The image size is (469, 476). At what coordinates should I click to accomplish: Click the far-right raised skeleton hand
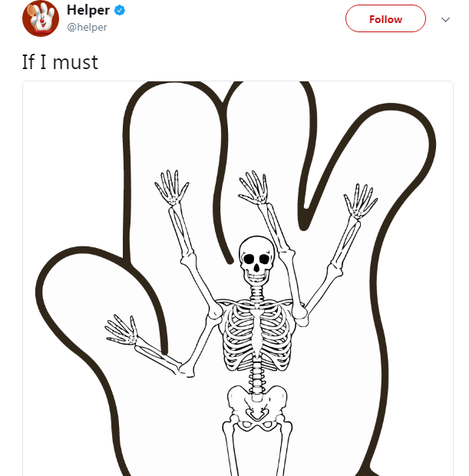pyautogui.click(x=360, y=201)
